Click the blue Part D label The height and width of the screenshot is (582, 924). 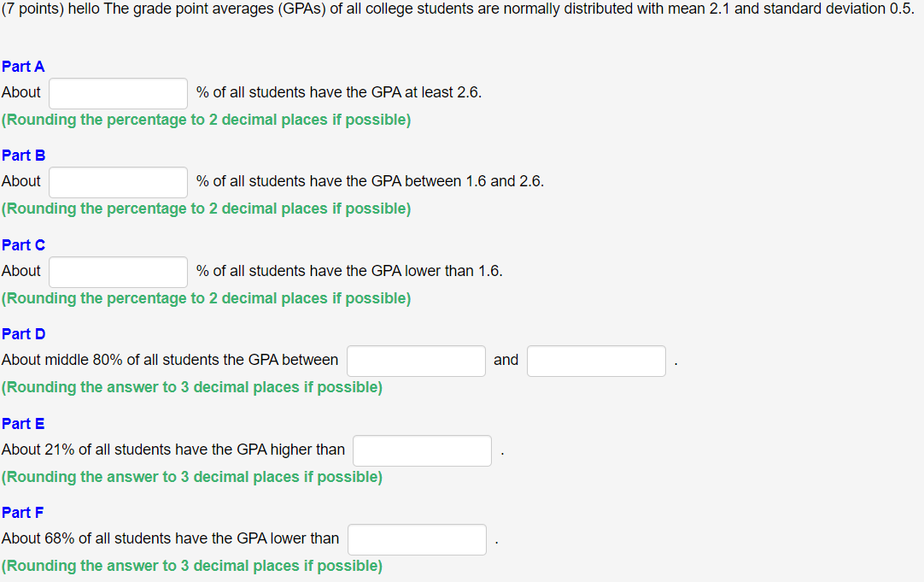(x=23, y=334)
